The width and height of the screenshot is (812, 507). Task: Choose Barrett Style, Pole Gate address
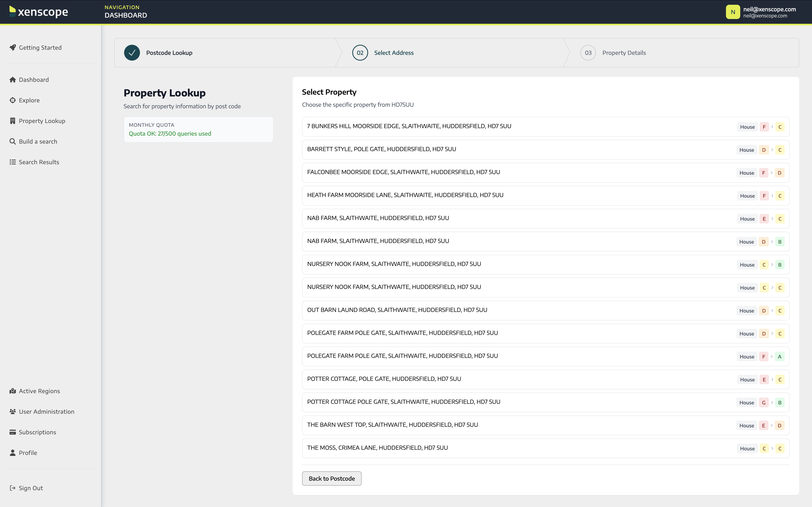[381, 149]
